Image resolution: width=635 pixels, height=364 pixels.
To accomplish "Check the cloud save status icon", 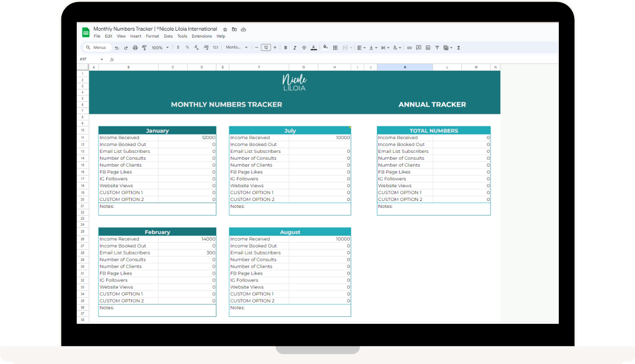I will click(x=243, y=30).
